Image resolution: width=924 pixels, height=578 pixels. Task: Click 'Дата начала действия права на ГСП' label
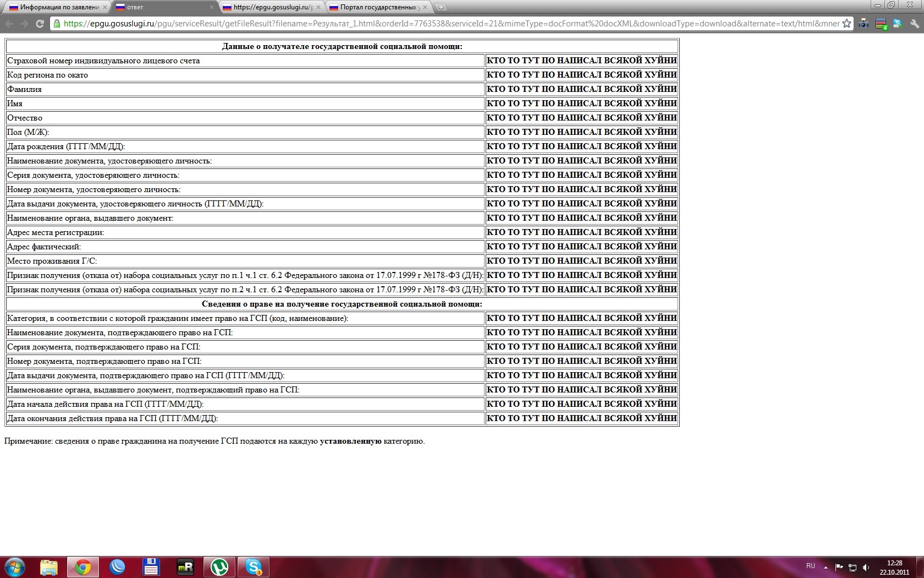tap(106, 404)
